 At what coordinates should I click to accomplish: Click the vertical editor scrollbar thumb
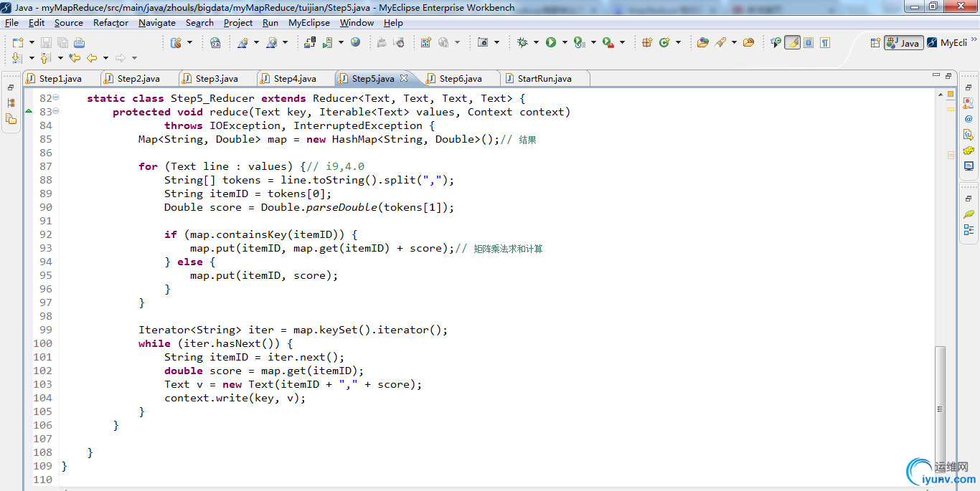click(x=941, y=409)
